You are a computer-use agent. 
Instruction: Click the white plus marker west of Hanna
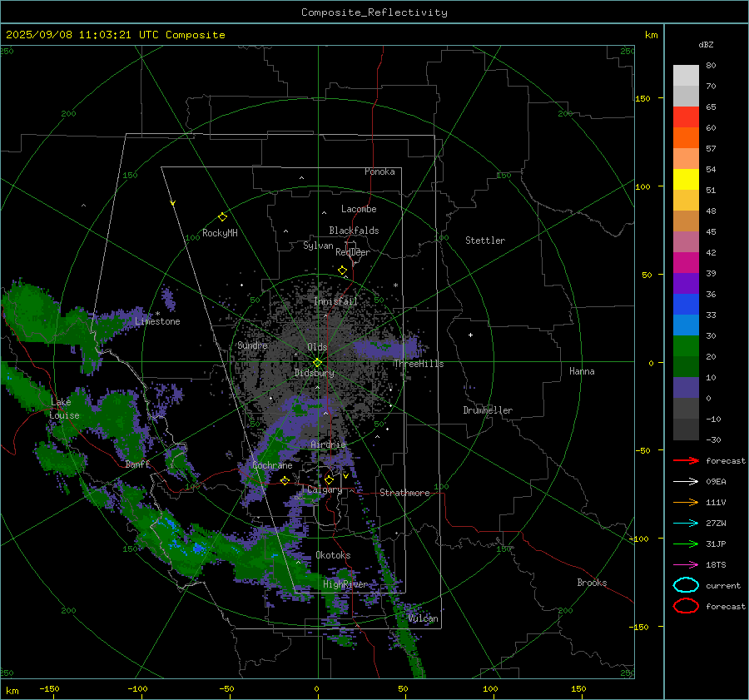[470, 335]
